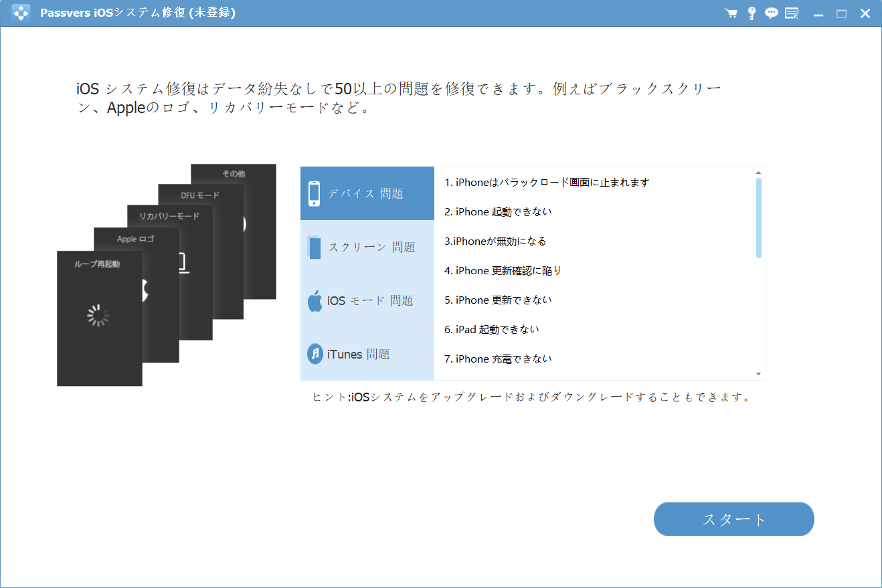Click the problem list scrollbar thumb
The height and width of the screenshot is (588, 882).
coord(758,217)
